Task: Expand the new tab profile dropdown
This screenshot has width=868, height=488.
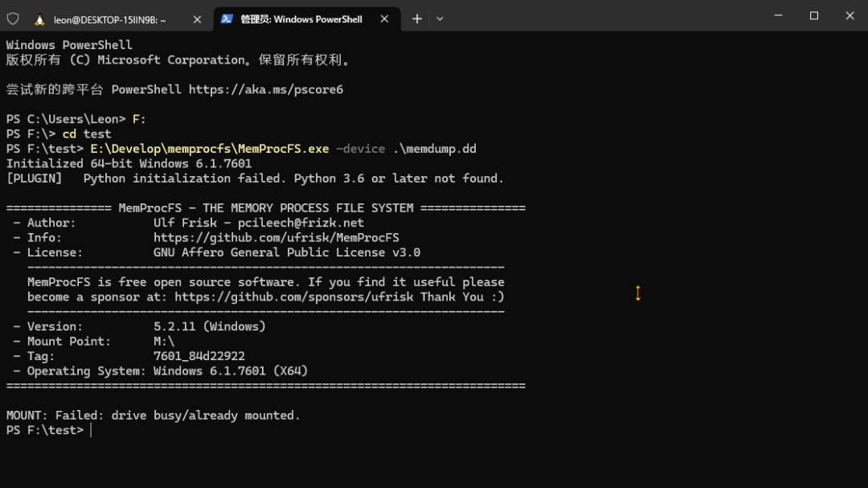Action: pos(440,18)
